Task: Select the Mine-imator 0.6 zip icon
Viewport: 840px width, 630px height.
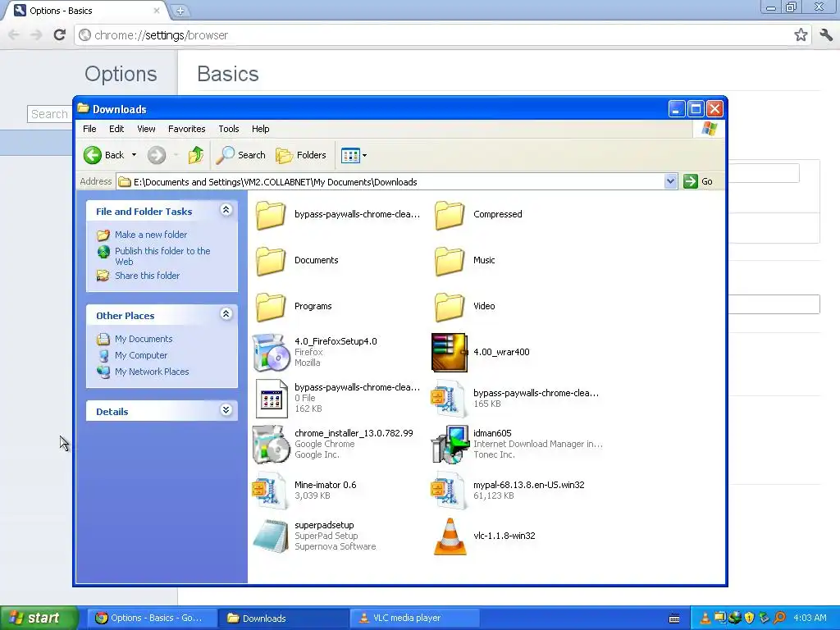Action: tap(269, 491)
